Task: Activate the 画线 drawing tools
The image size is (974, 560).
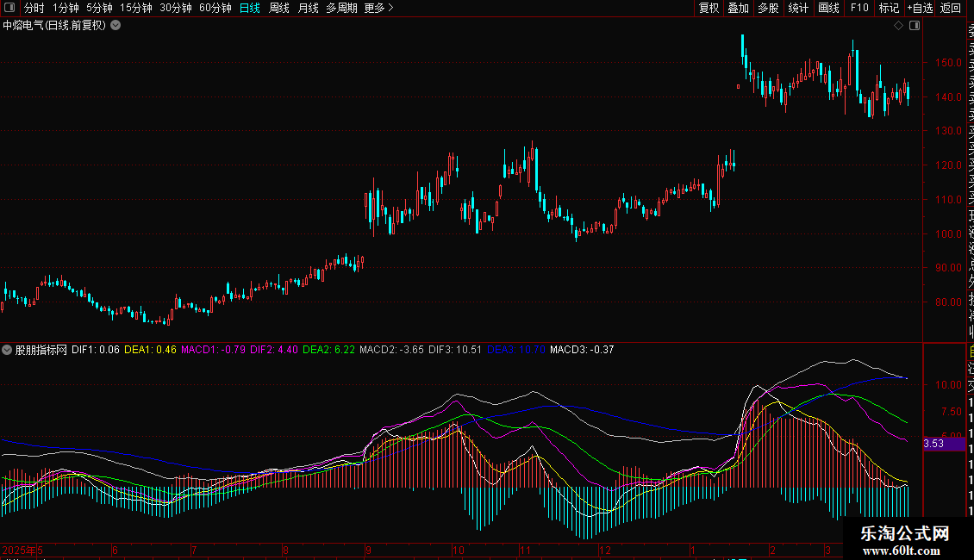Action: (828, 8)
